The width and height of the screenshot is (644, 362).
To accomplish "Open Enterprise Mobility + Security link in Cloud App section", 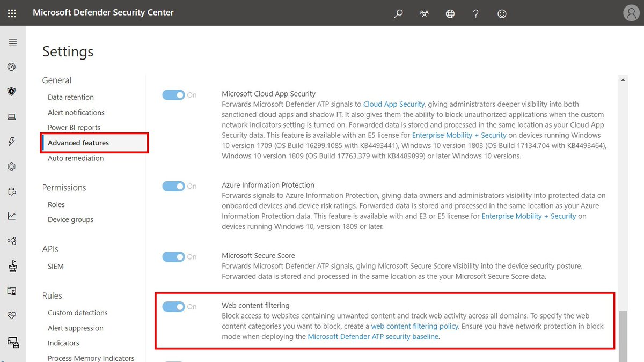I will pos(459,135).
